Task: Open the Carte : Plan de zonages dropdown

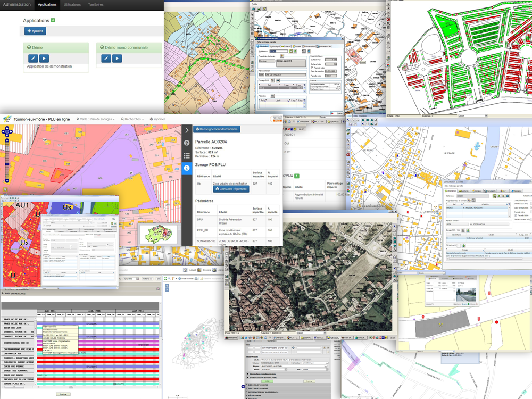Action: (x=96, y=119)
